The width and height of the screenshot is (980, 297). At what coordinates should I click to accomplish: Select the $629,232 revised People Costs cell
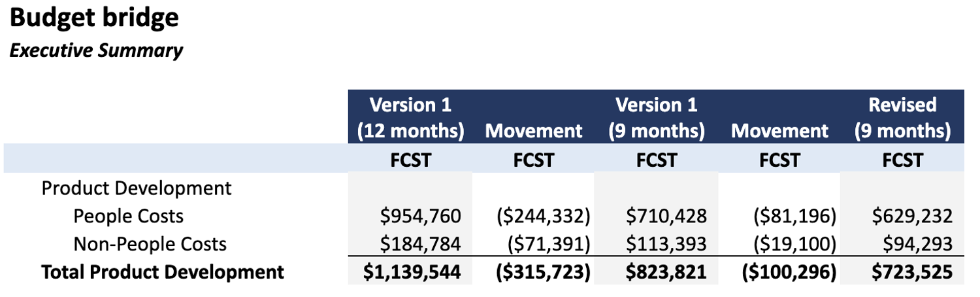point(911,216)
